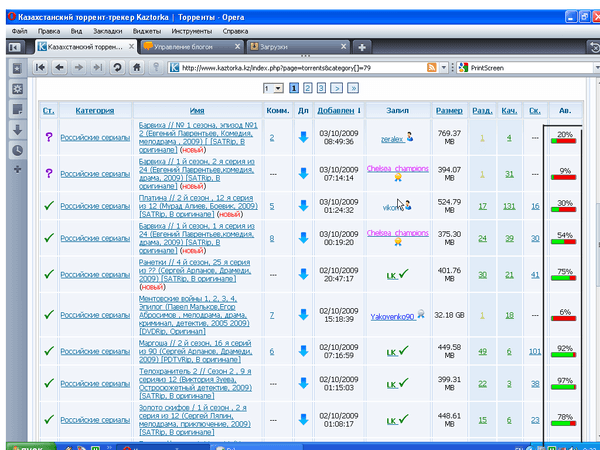Download the Ментовские войны torrent arrow

click(x=303, y=315)
